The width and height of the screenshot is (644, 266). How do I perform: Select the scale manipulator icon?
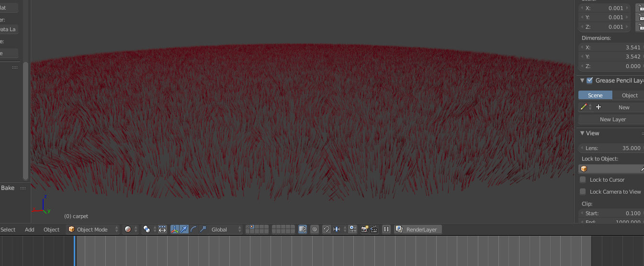click(203, 230)
